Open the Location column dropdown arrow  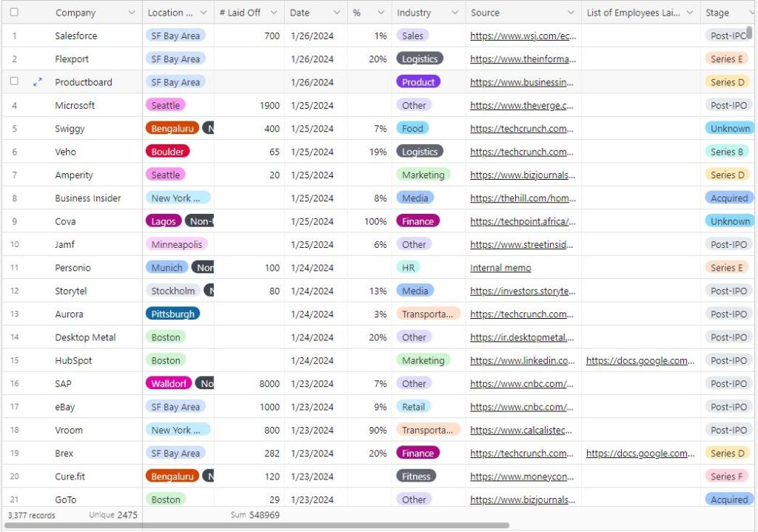click(204, 13)
